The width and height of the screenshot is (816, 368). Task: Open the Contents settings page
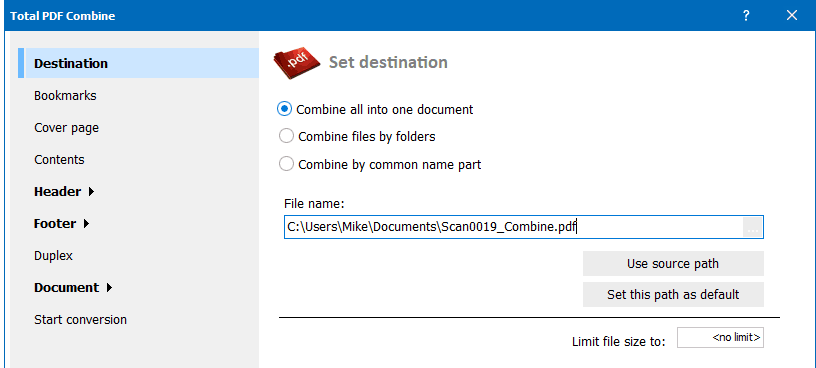tap(59, 160)
